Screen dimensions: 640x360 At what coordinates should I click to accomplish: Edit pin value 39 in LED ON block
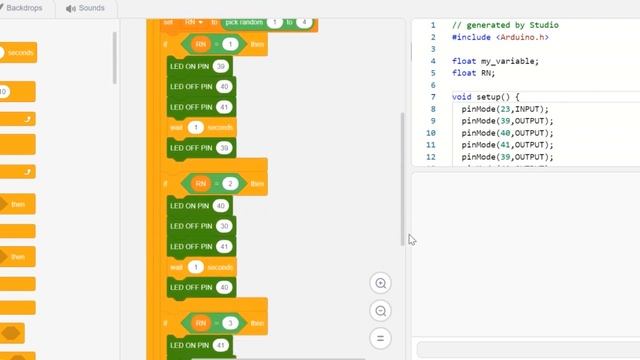[220, 66]
